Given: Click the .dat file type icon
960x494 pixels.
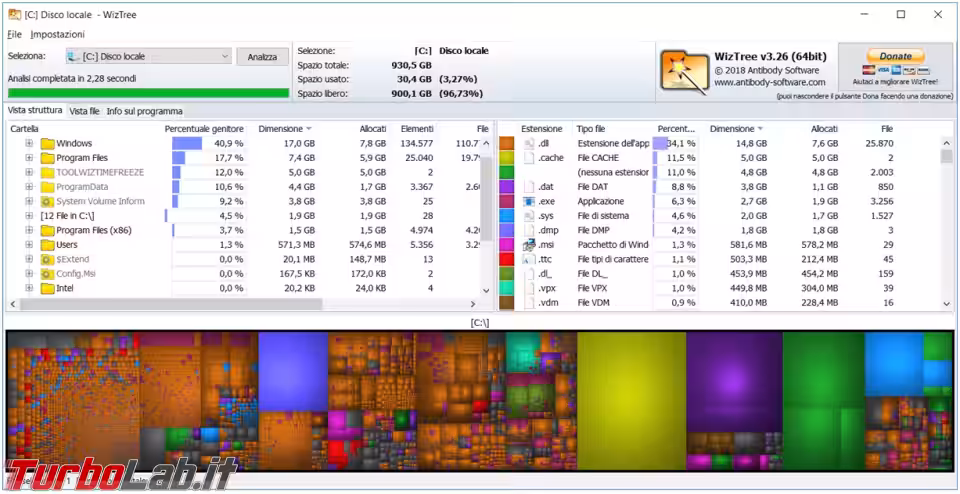Looking at the screenshot, I should 530,187.
